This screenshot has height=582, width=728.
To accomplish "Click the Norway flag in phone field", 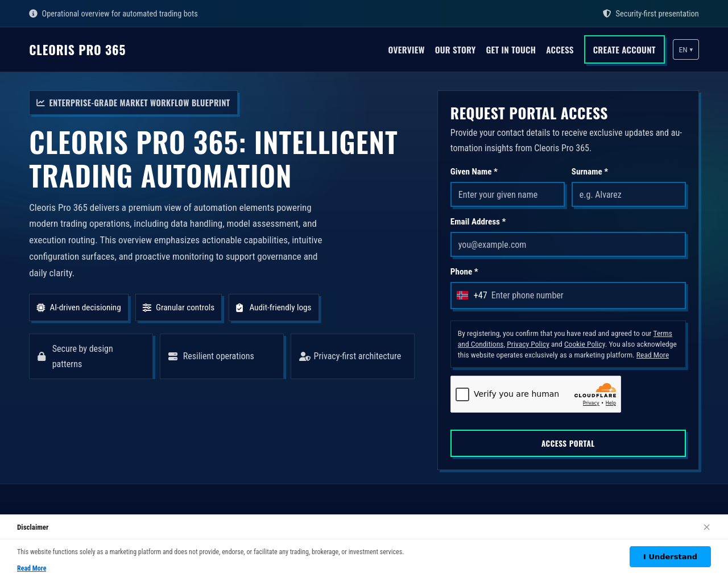I will [462, 296].
